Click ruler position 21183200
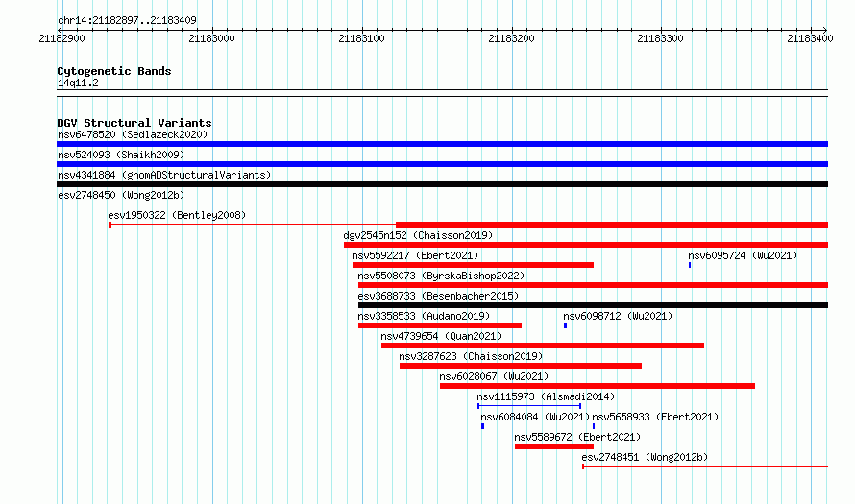This screenshot has width=855, height=504. click(511, 38)
